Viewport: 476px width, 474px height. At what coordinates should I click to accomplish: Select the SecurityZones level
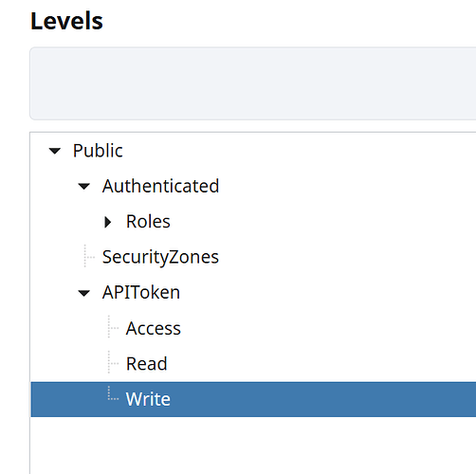(160, 257)
